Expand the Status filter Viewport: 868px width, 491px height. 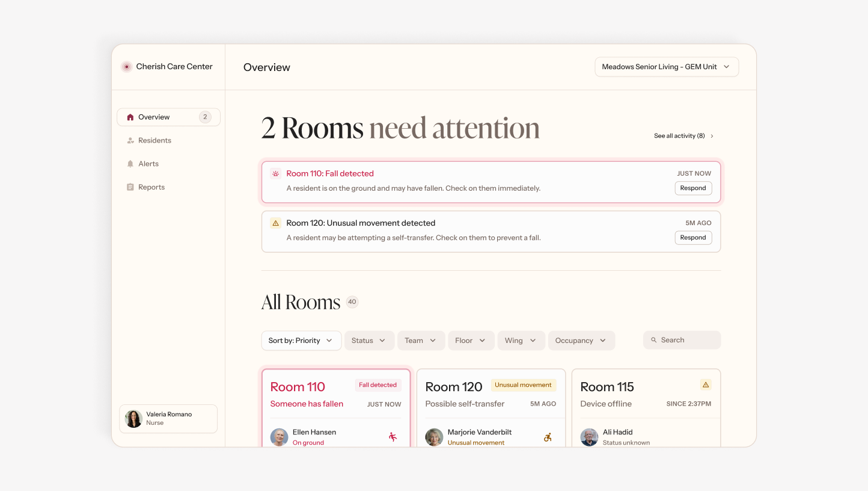[x=369, y=341]
